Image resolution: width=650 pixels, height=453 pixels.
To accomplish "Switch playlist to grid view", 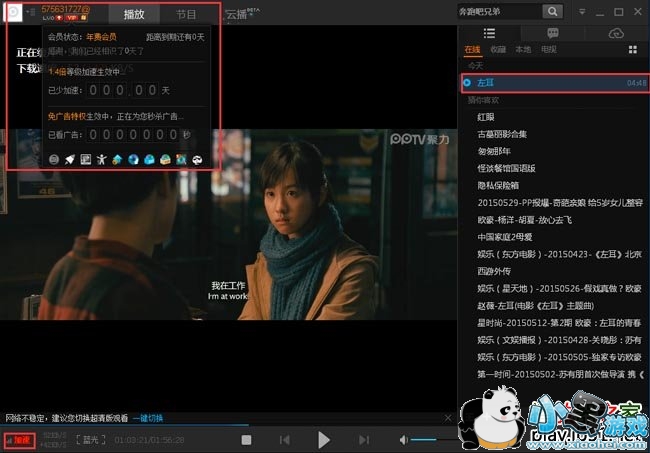I will coord(633,50).
